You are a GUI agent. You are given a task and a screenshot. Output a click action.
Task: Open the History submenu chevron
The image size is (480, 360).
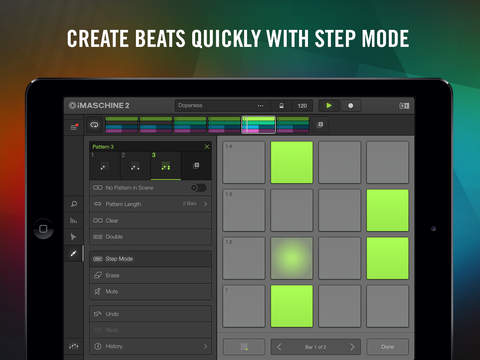[204, 347]
